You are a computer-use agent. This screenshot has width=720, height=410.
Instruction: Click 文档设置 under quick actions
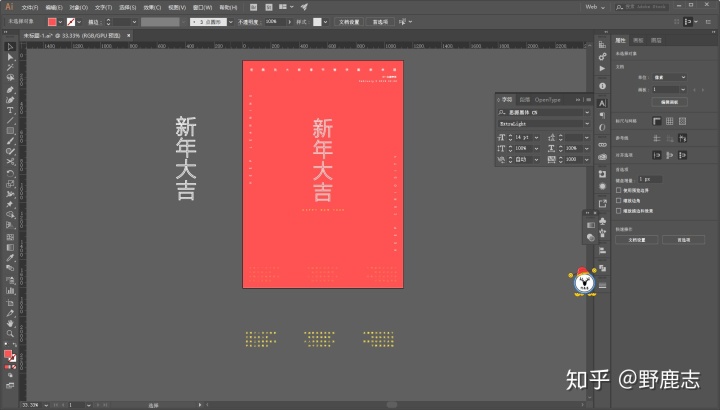pyautogui.click(x=636, y=240)
